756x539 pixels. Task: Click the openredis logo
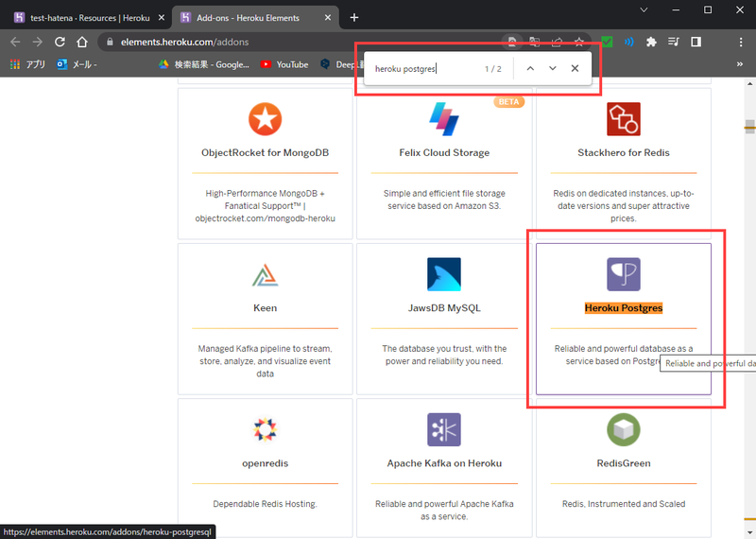[x=266, y=429]
